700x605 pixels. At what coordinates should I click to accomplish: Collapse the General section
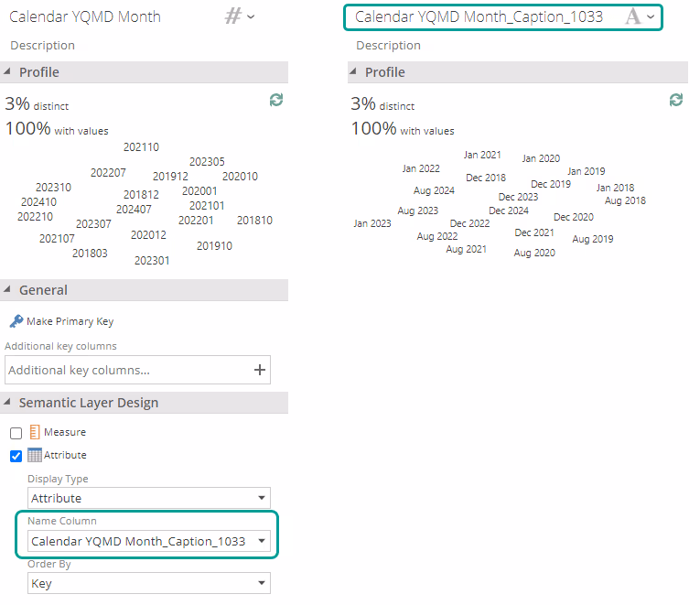point(8,290)
